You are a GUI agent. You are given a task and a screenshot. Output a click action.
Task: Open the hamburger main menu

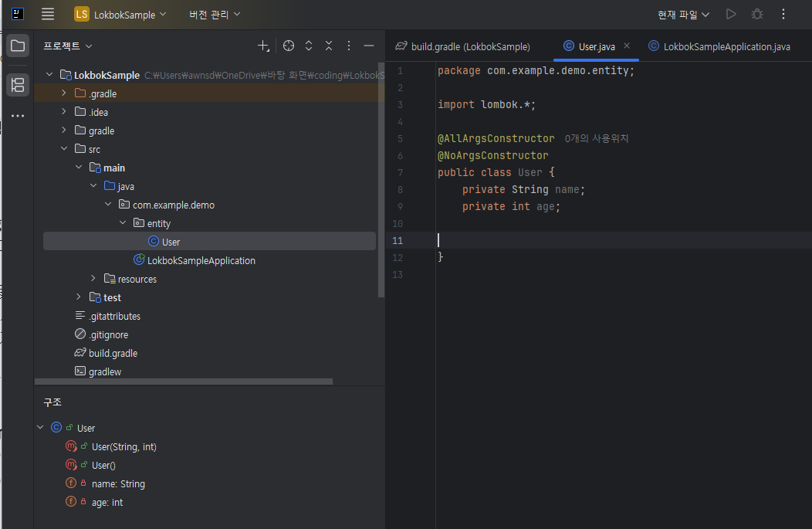[48, 14]
